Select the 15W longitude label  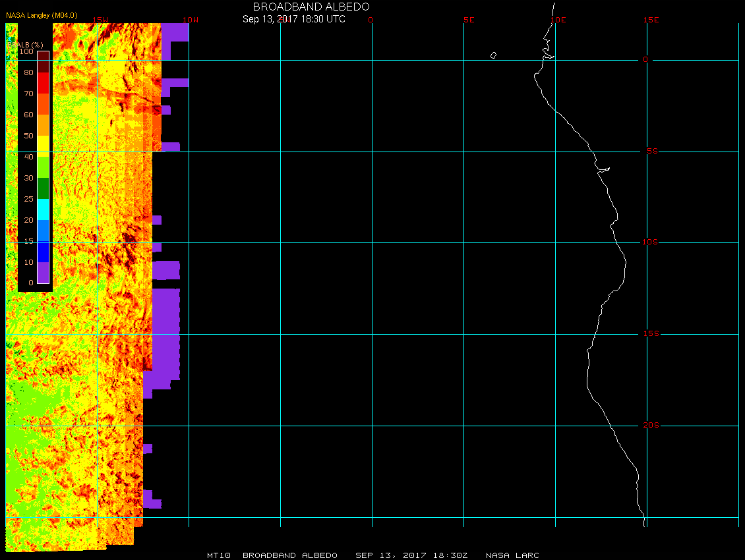(100, 20)
